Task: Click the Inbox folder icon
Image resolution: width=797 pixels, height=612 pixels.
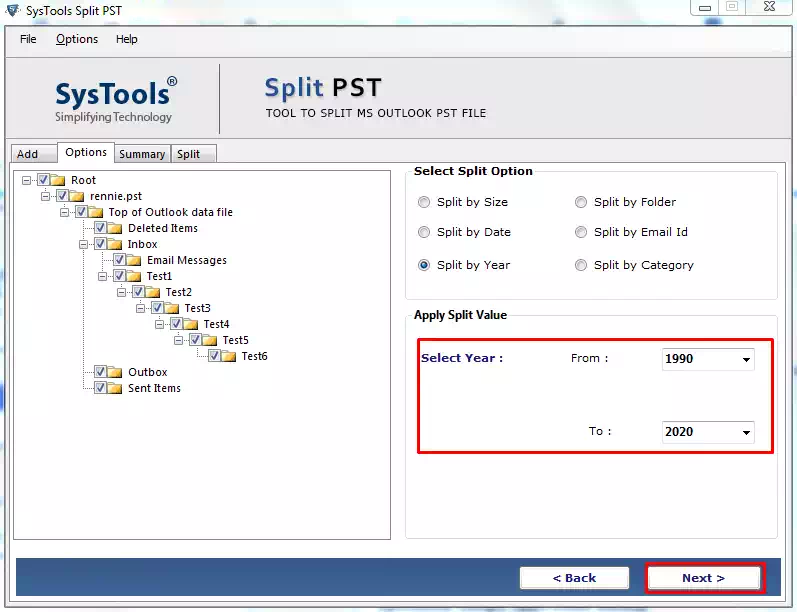Action: [x=115, y=244]
